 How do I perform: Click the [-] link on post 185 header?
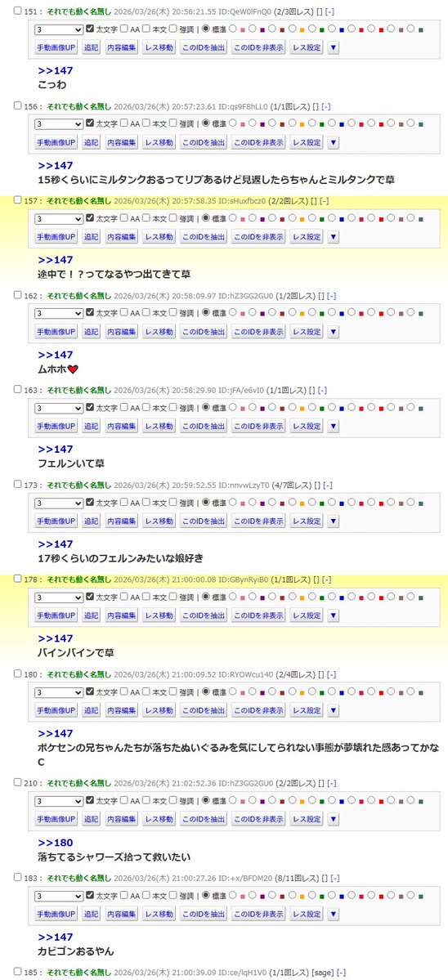[342, 973]
